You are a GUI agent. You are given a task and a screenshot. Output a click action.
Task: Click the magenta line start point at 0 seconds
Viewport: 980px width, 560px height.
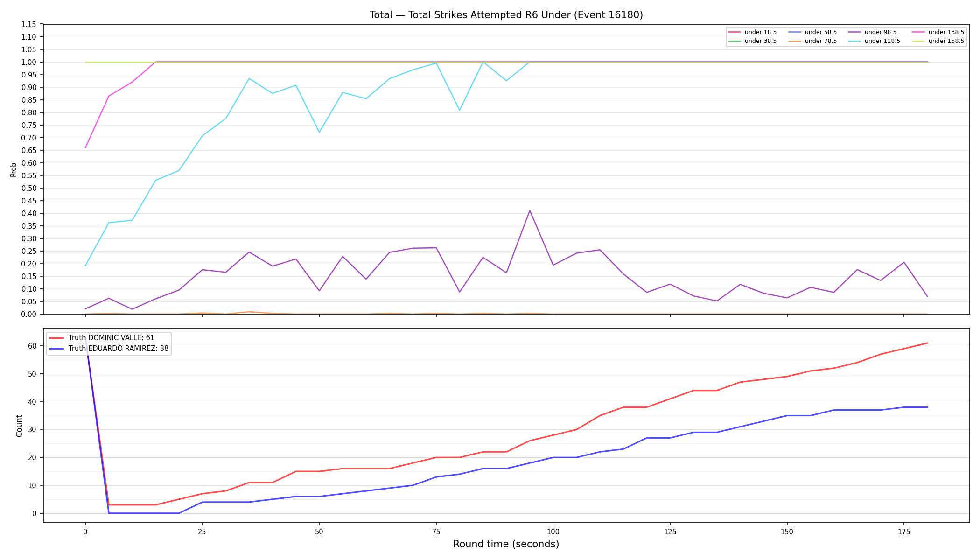coord(85,147)
